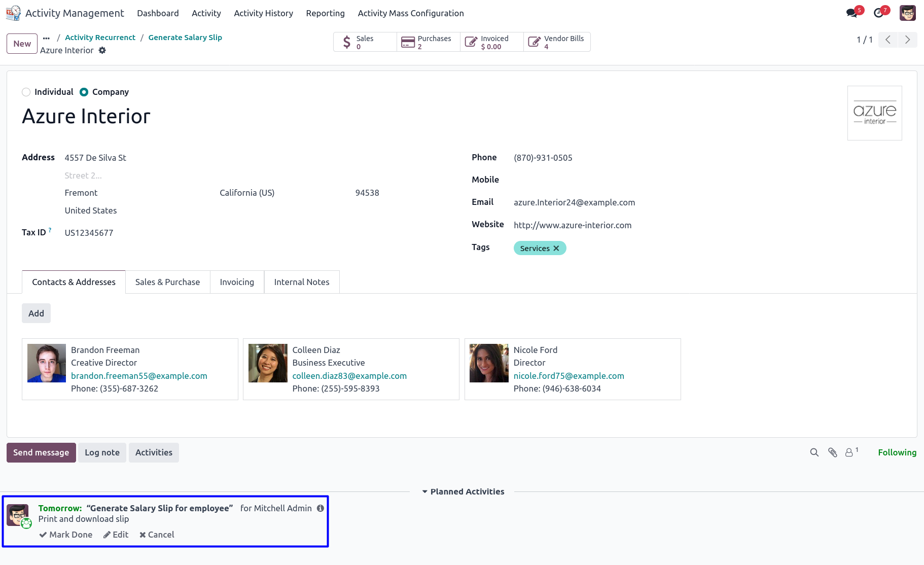This screenshot has height=565, width=924.
Task: Switch to the Sales & Purchase tab
Action: click(167, 282)
